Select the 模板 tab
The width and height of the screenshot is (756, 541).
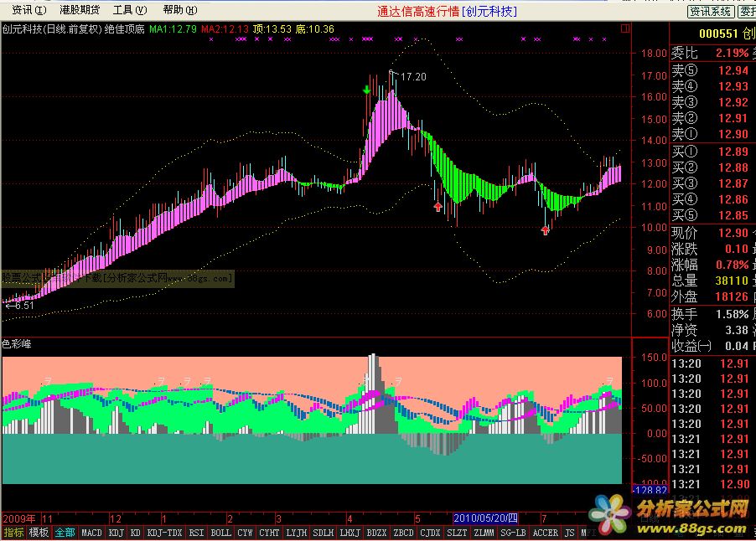(39, 533)
